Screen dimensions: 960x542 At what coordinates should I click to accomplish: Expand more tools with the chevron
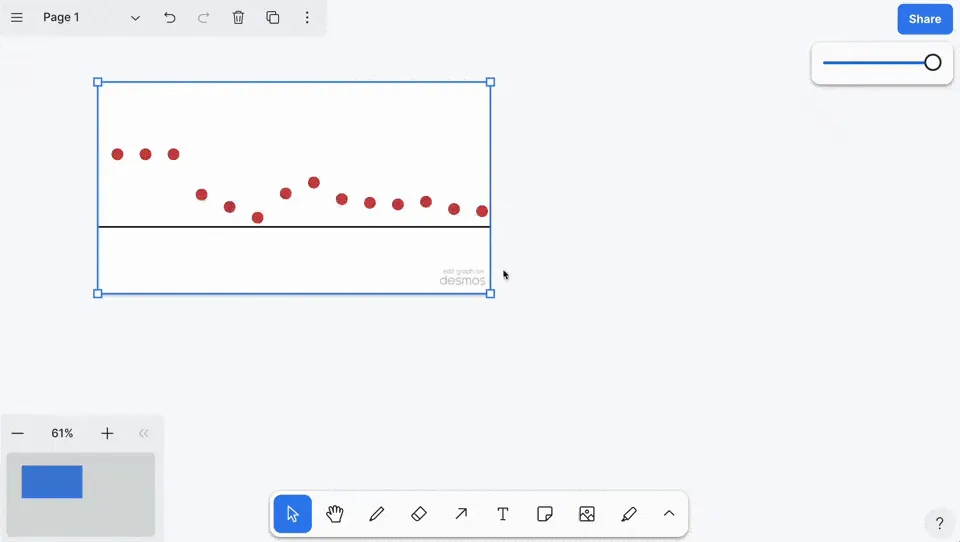coord(669,514)
